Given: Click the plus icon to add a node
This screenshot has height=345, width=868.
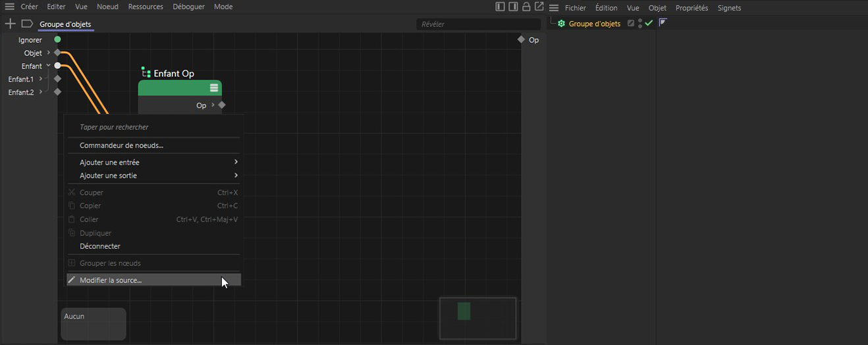Looking at the screenshot, I should tap(10, 24).
